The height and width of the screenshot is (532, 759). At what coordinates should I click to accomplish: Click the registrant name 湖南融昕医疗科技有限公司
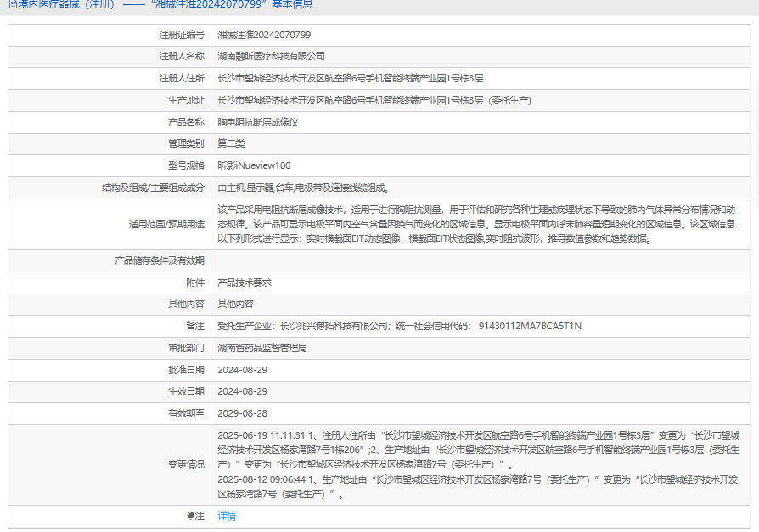[271, 56]
